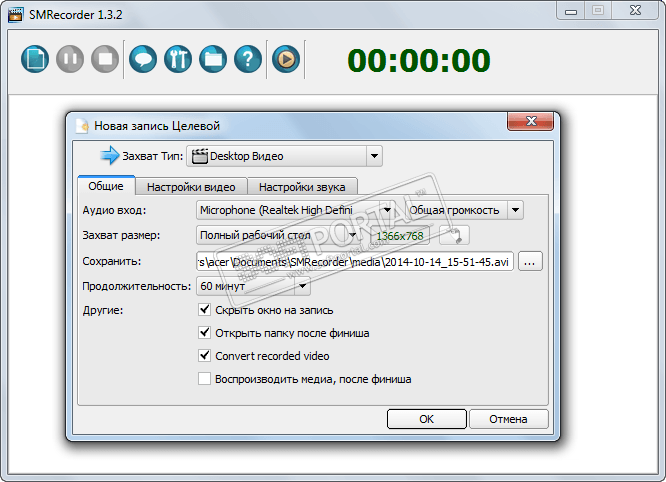Click the Продолжительность: label
This screenshot has height=482, width=666.
[137, 286]
